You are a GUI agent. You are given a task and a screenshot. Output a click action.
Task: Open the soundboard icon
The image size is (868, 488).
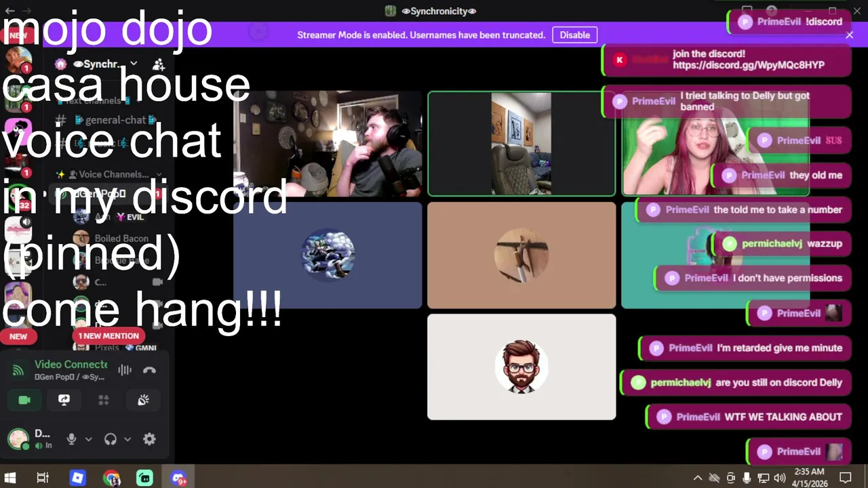(143, 400)
